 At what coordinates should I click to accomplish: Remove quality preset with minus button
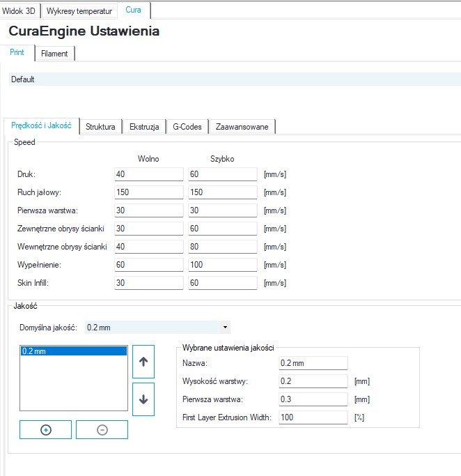102,429
